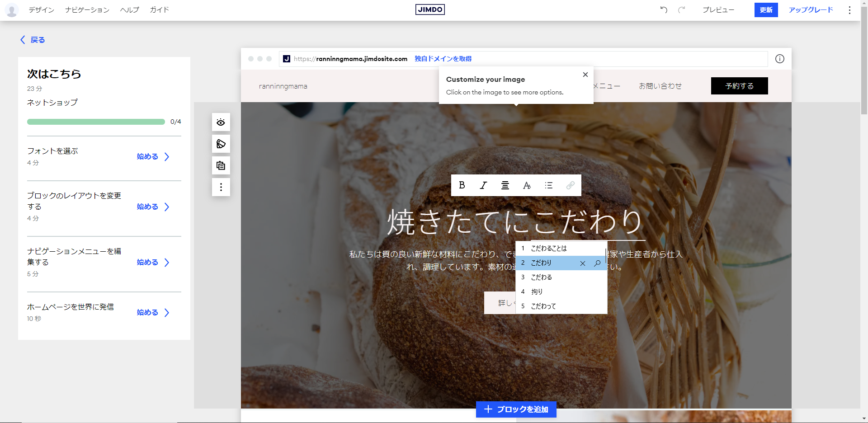
Task: Click the 独自ドメインを取得 link
Action: (x=443, y=59)
